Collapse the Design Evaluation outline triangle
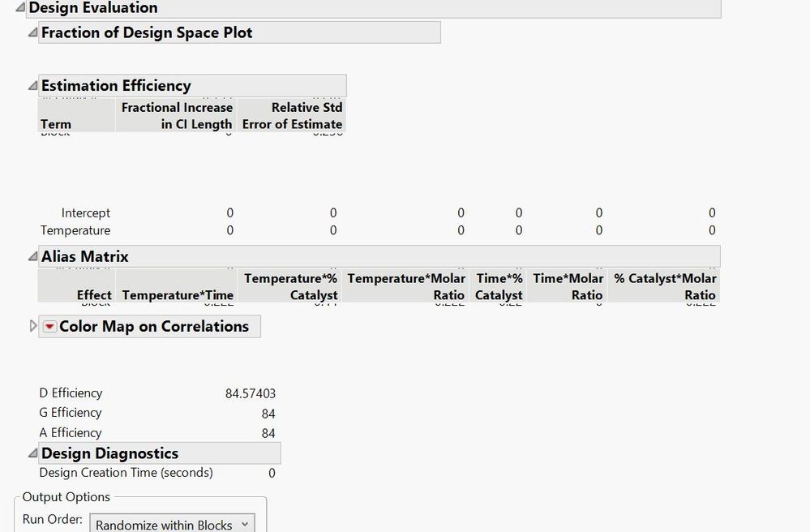Viewport: 810px width, 532px height. [21, 8]
